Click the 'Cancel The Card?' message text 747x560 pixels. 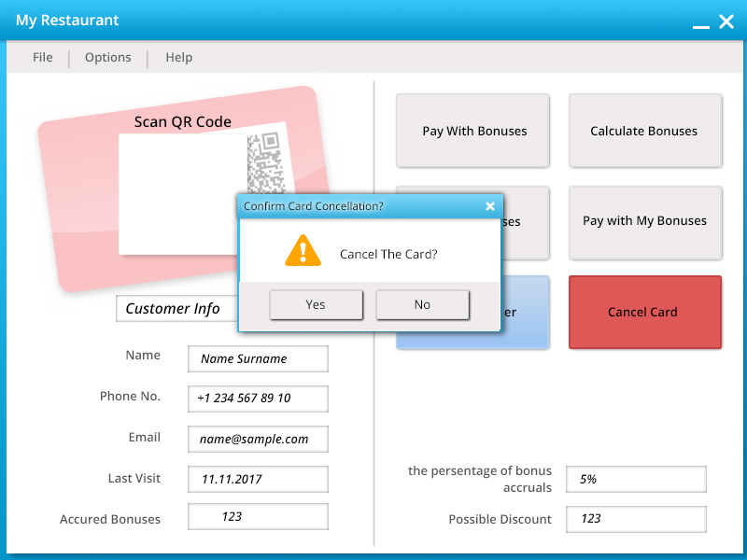[388, 254]
